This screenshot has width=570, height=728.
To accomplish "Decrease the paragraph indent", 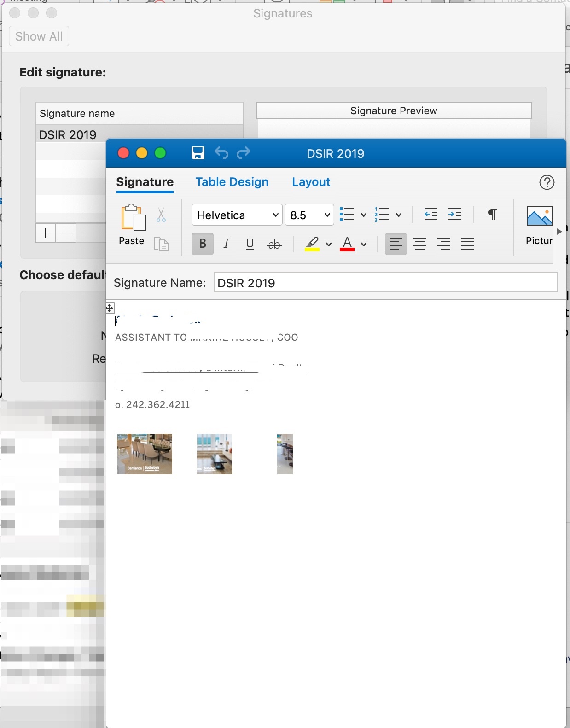I will [x=431, y=215].
